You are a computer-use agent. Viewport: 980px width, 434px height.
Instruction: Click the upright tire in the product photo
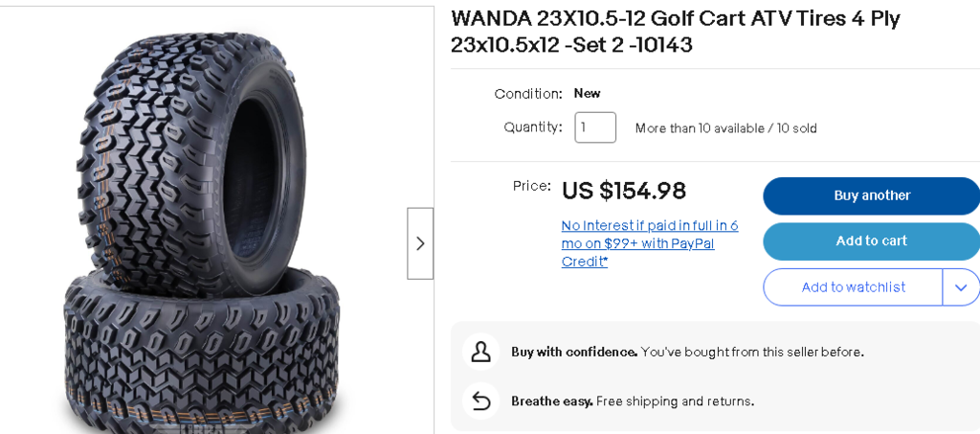(182, 153)
